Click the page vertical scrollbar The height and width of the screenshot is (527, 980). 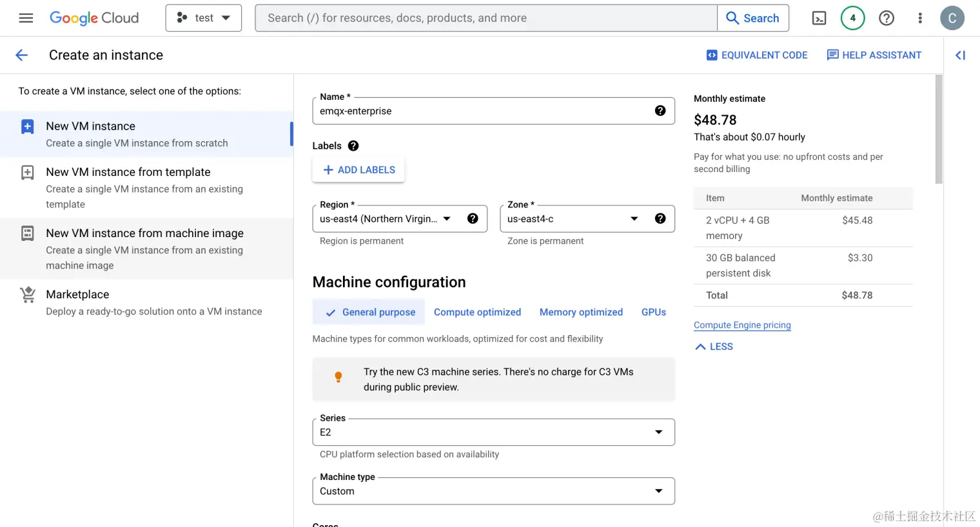(x=939, y=129)
